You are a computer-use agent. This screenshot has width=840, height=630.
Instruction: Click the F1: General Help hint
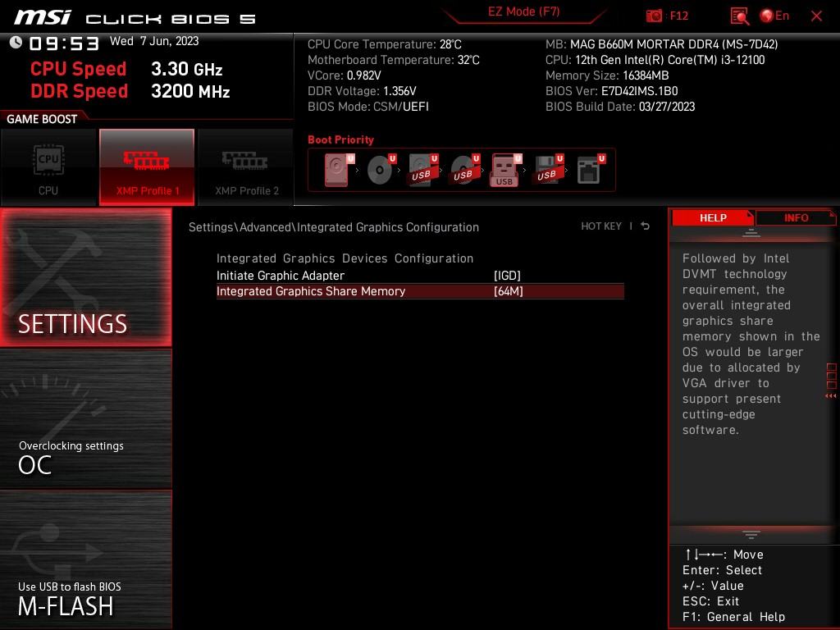pyautogui.click(x=733, y=617)
